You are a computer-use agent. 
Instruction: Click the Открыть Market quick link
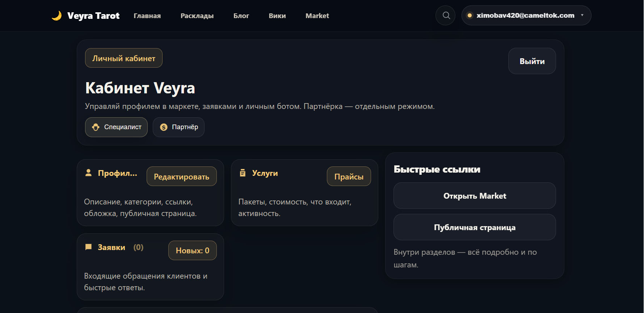click(x=475, y=196)
